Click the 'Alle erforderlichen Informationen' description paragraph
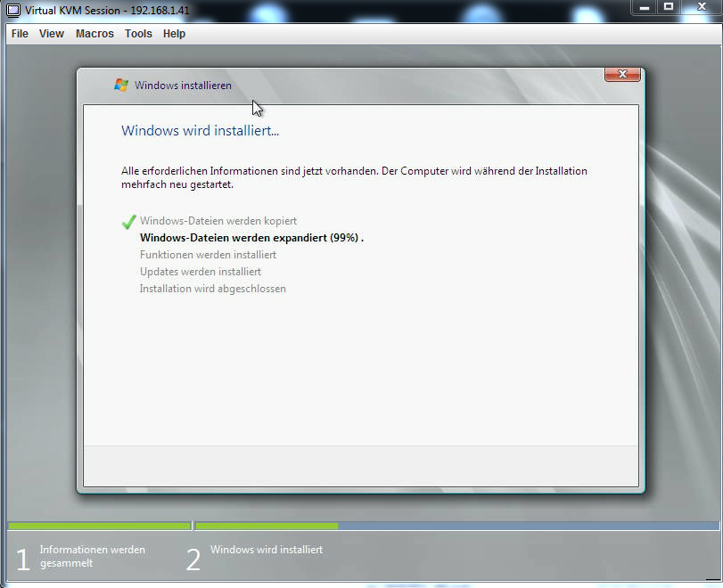 point(354,177)
